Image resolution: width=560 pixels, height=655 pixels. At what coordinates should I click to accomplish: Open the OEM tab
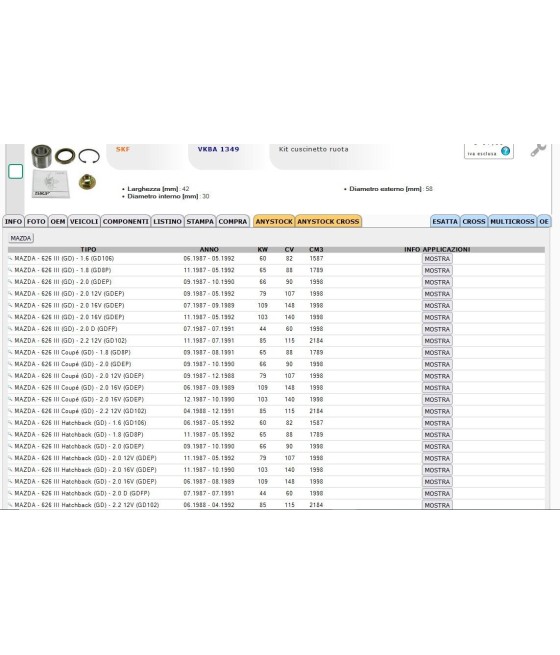(x=58, y=221)
